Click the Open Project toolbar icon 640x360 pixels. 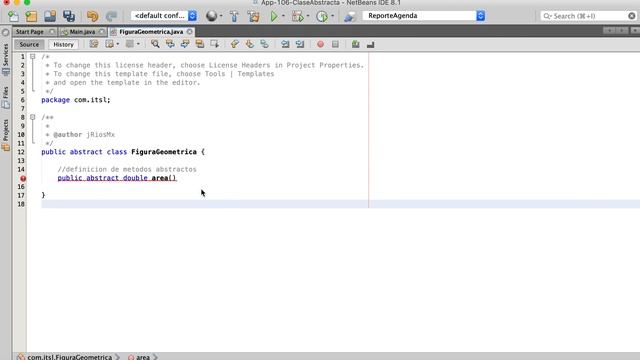click(50, 16)
